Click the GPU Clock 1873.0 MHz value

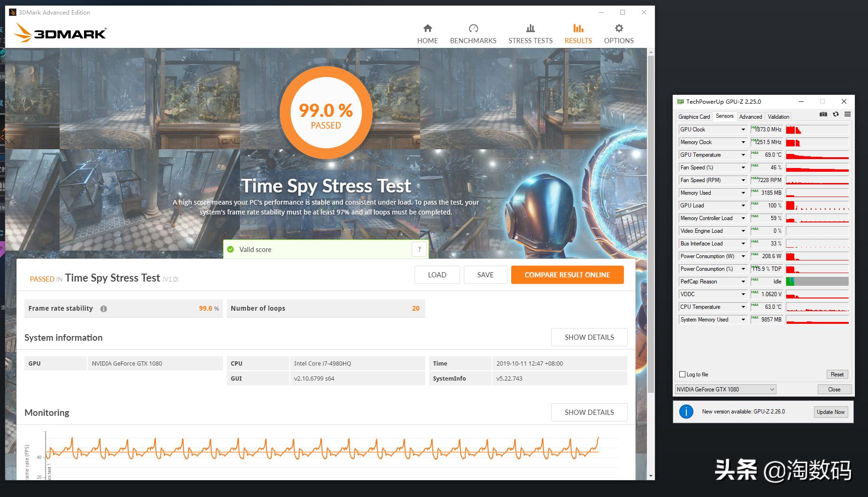point(767,130)
